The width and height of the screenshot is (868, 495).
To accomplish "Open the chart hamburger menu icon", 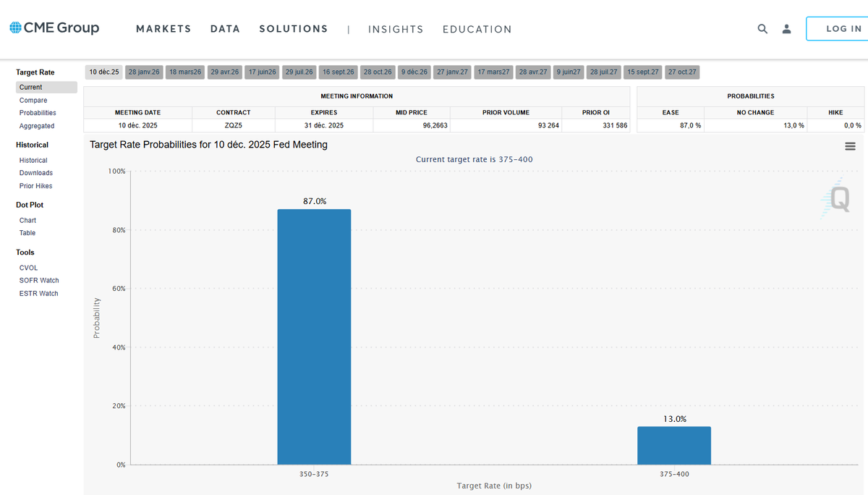I will coord(850,146).
